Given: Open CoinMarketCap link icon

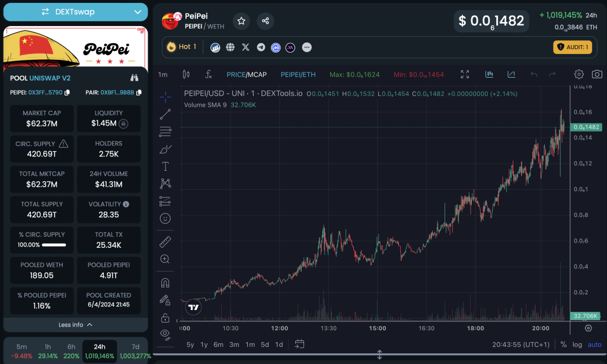Looking at the screenshot, I should [x=276, y=47].
